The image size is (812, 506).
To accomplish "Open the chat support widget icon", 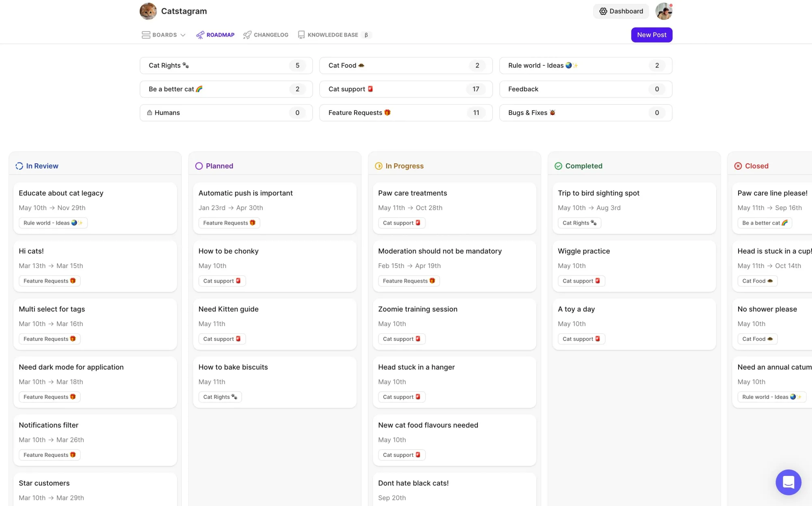I will click(788, 482).
